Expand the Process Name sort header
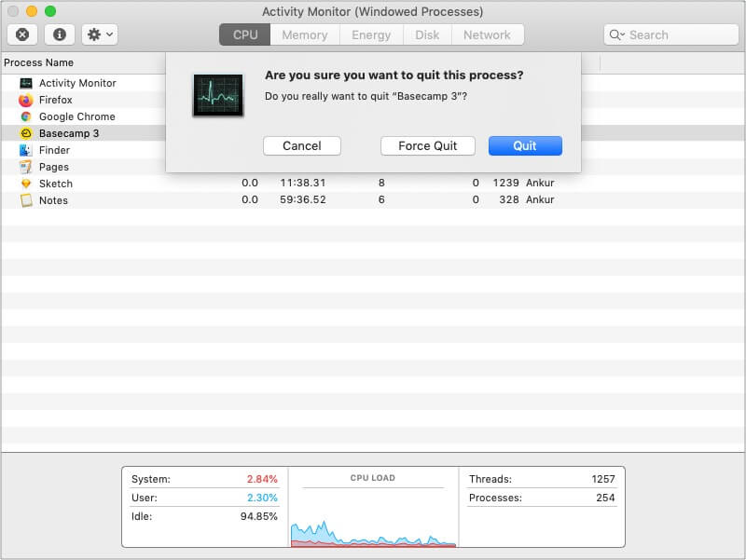 tap(39, 62)
